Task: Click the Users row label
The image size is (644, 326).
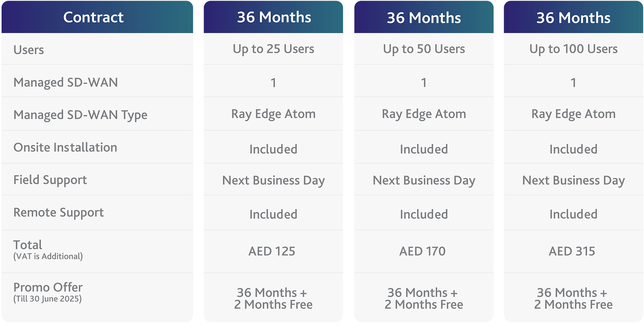Action: pos(29,50)
